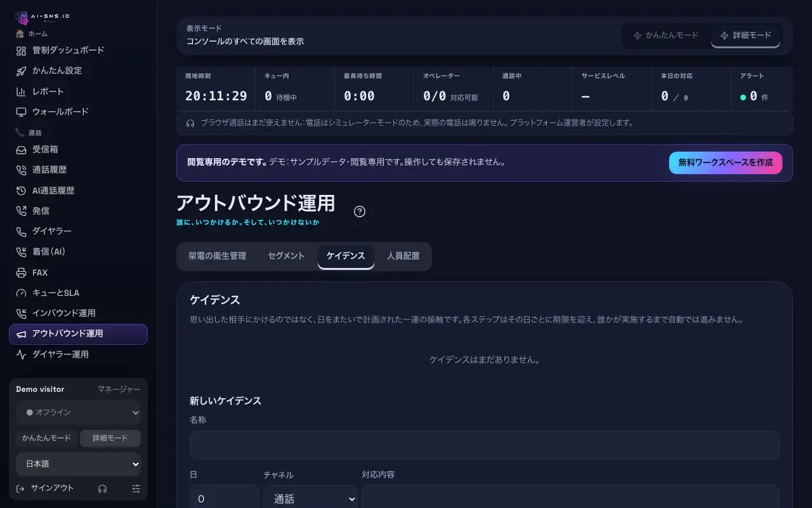Click the 発信 outgoing call icon
This screenshot has height=508, width=812.
click(x=21, y=211)
